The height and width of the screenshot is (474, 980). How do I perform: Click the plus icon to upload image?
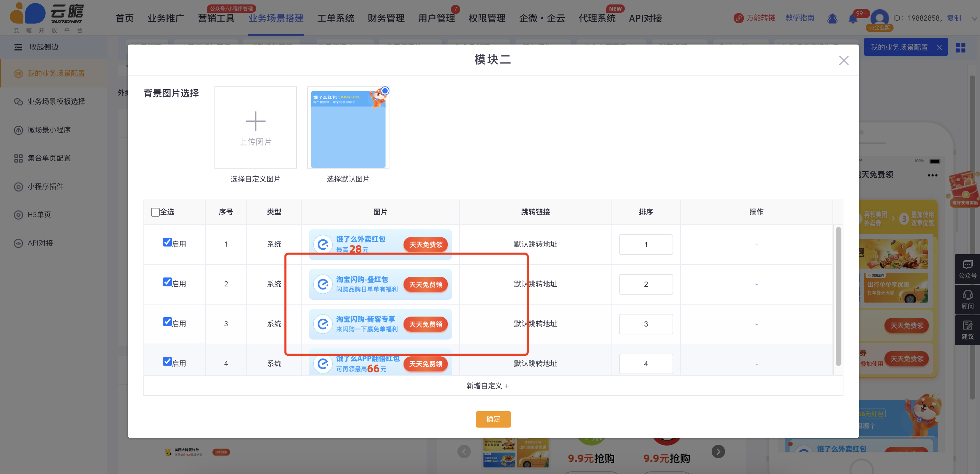(255, 121)
